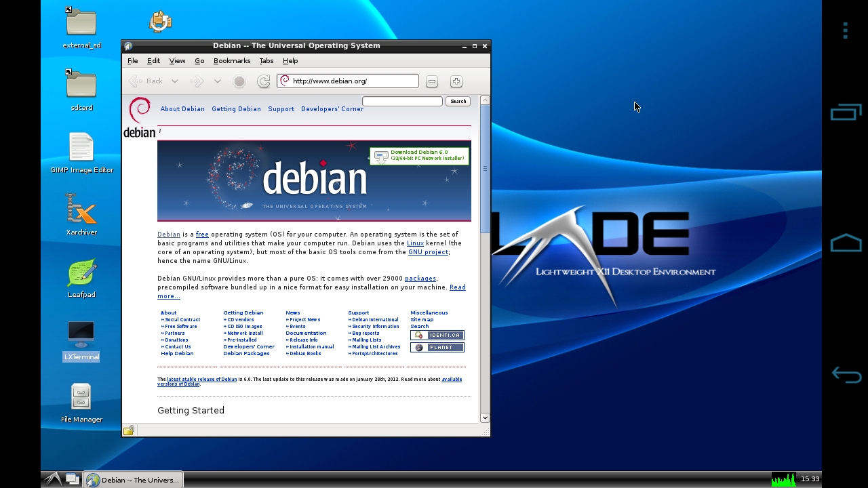Follow the GNU project link
The height and width of the screenshot is (488, 868).
click(x=428, y=252)
